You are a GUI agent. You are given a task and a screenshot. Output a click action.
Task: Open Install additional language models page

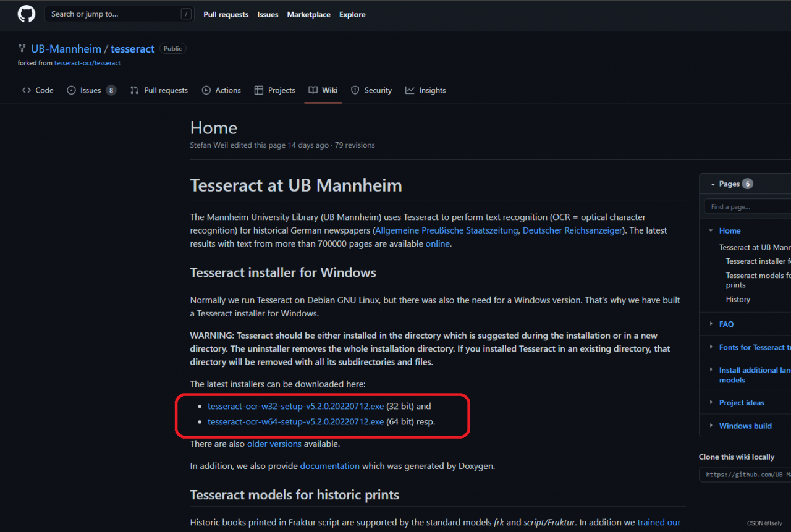[x=755, y=375]
